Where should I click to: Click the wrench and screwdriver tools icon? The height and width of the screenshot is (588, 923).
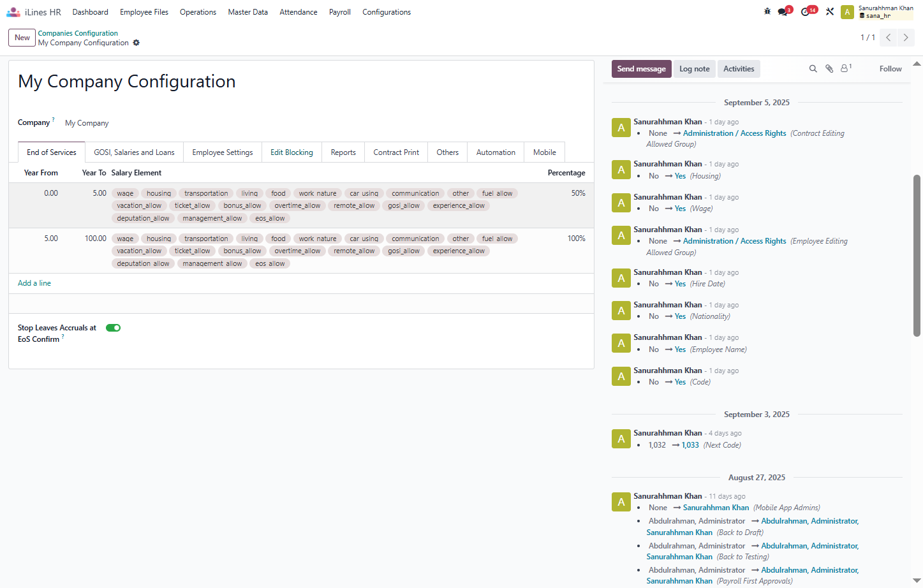click(x=830, y=11)
